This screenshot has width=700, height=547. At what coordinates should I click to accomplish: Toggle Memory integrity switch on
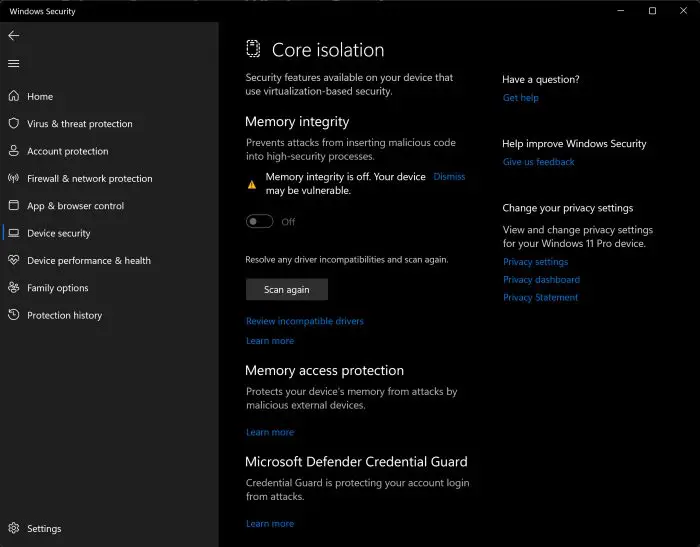pyautogui.click(x=259, y=221)
